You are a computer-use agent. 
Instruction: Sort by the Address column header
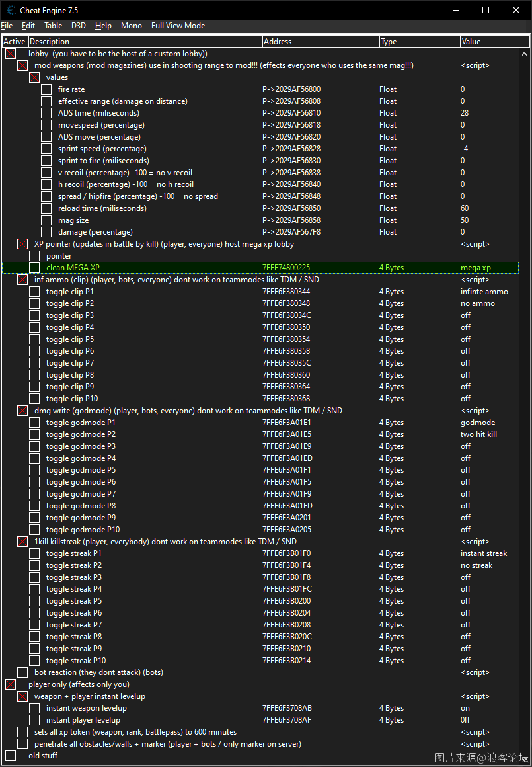click(x=321, y=42)
